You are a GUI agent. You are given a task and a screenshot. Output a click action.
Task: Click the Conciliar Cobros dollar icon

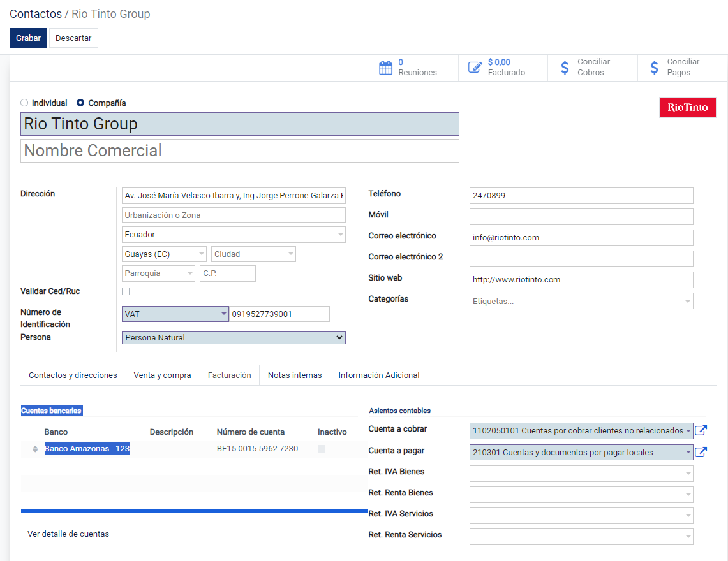click(565, 68)
